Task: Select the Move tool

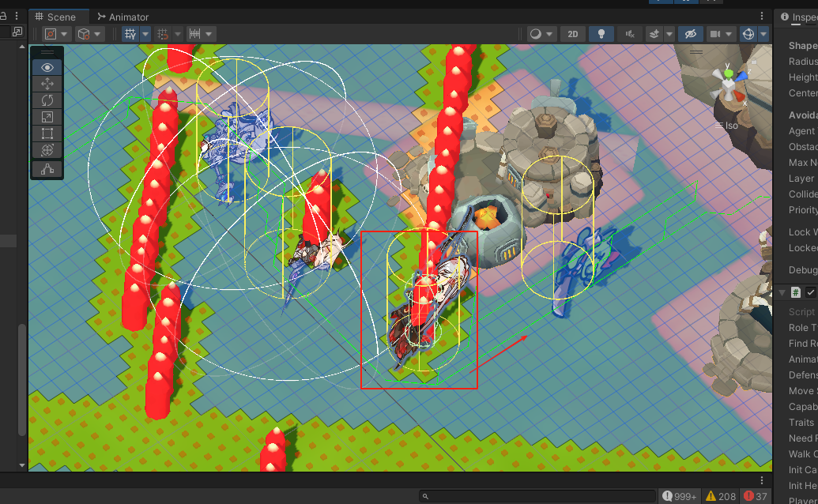Action: tap(47, 84)
